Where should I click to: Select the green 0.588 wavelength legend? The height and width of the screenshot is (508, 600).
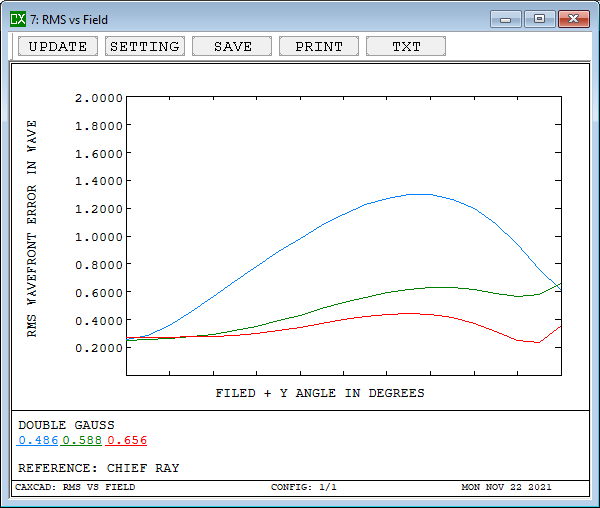[82, 440]
